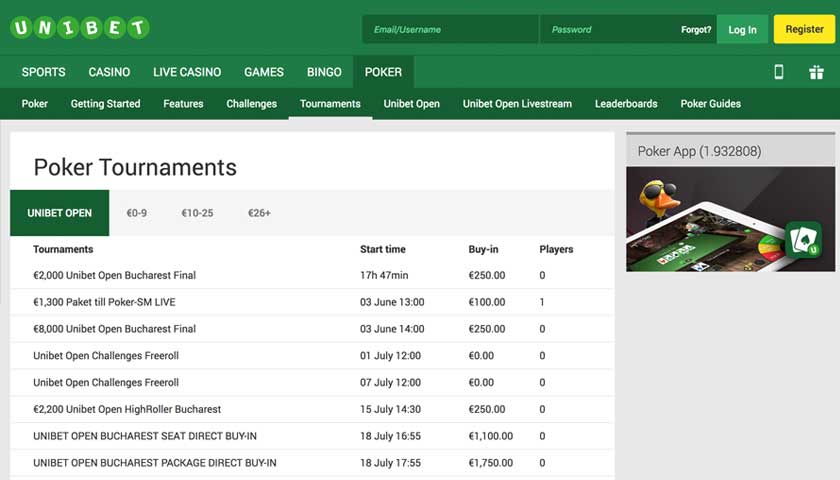The width and height of the screenshot is (840, 480).
Task: Open the Poker Guides submenu
Action: pyautogui.click(x=710, y=103)
